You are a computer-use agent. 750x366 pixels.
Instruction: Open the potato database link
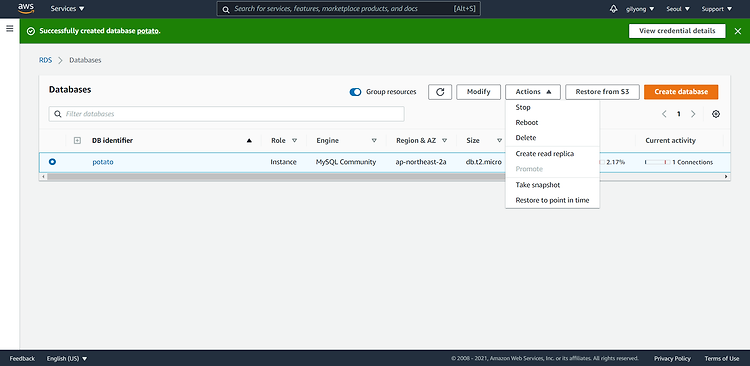click(103, 162)
